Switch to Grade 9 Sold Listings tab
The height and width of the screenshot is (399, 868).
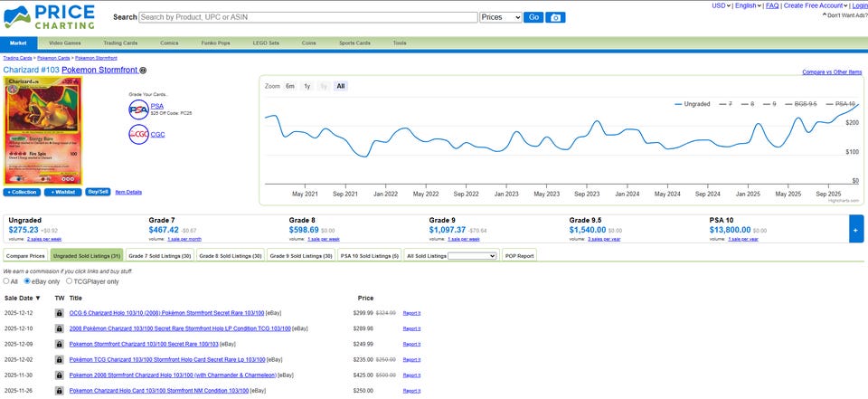click(x=301, y=256)
